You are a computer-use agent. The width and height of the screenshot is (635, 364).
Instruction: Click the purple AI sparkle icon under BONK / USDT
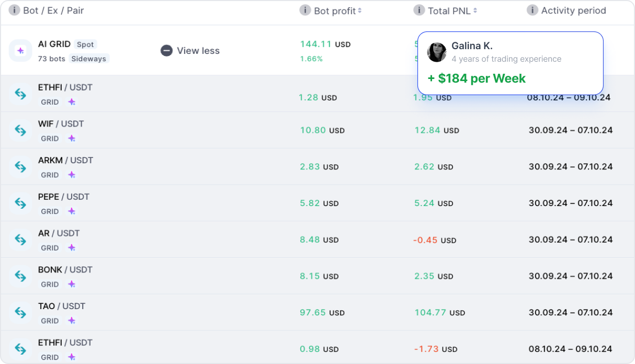[x=72, y=285]
